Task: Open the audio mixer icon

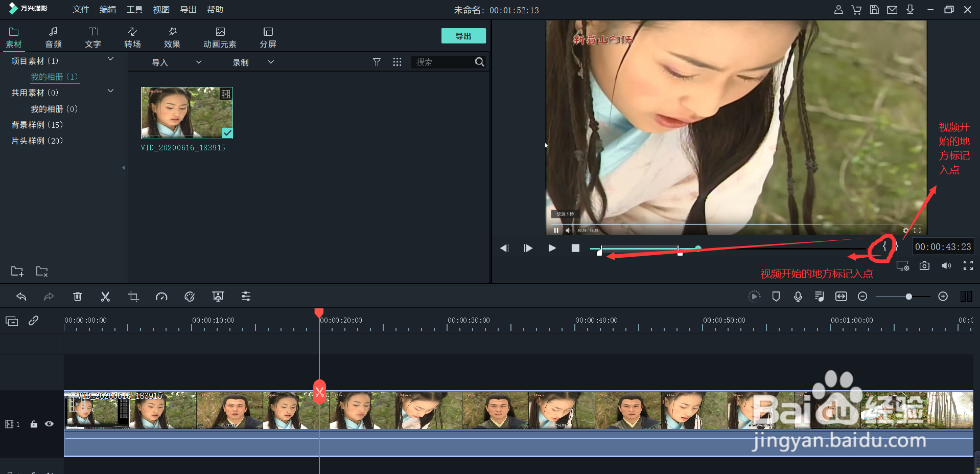Action: point(820,297)
